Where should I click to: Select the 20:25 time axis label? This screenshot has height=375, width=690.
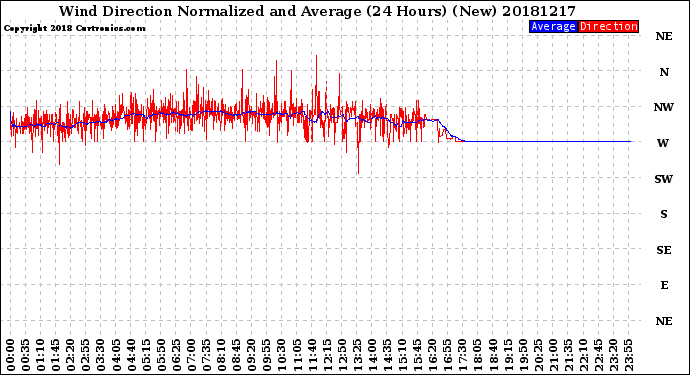click(x=538, y=355)
